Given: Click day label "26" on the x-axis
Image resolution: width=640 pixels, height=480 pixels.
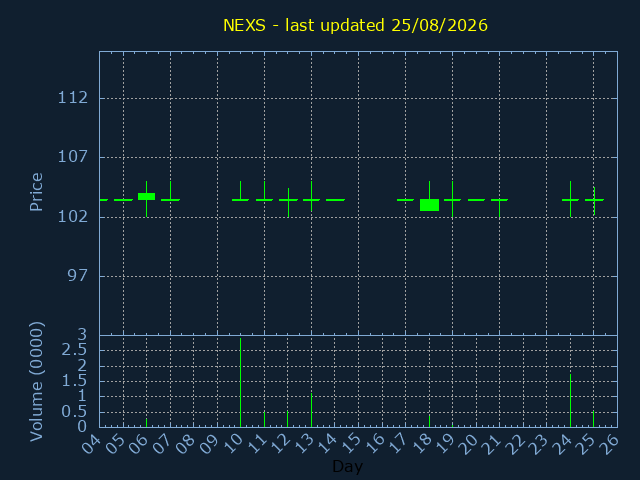Looking at the screenshot, I should pos(609,444).
